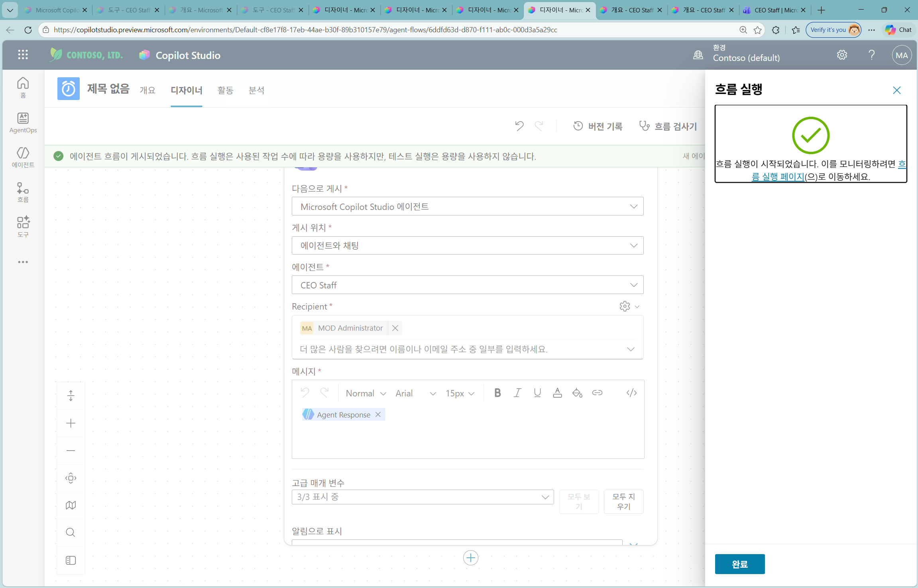Toggle the minimap on canvas
This screenshot has width=918, height=588.
(x=71, y=505)
